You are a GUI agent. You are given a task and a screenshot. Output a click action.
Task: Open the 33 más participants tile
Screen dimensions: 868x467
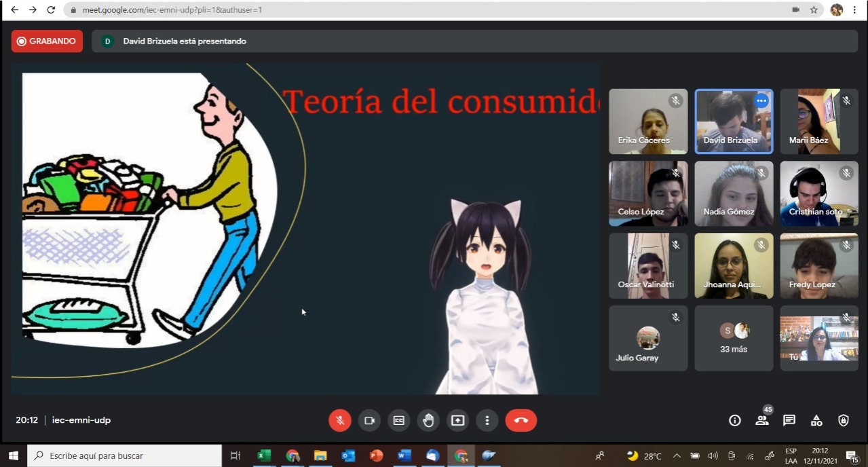(x=734, y=338)
